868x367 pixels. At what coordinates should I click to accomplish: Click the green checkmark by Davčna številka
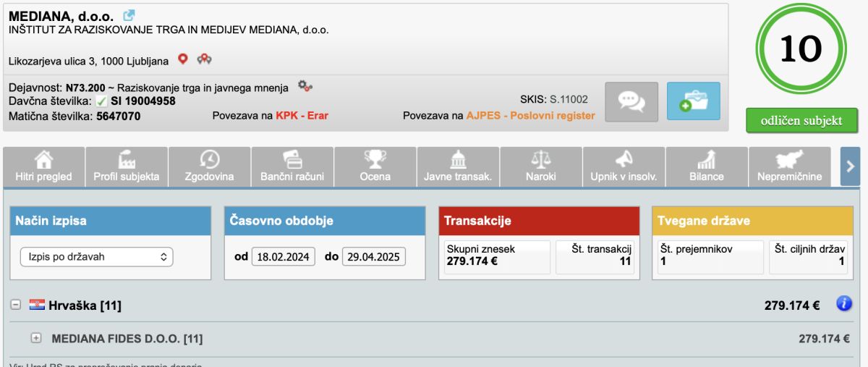click(x=102, y=101)
